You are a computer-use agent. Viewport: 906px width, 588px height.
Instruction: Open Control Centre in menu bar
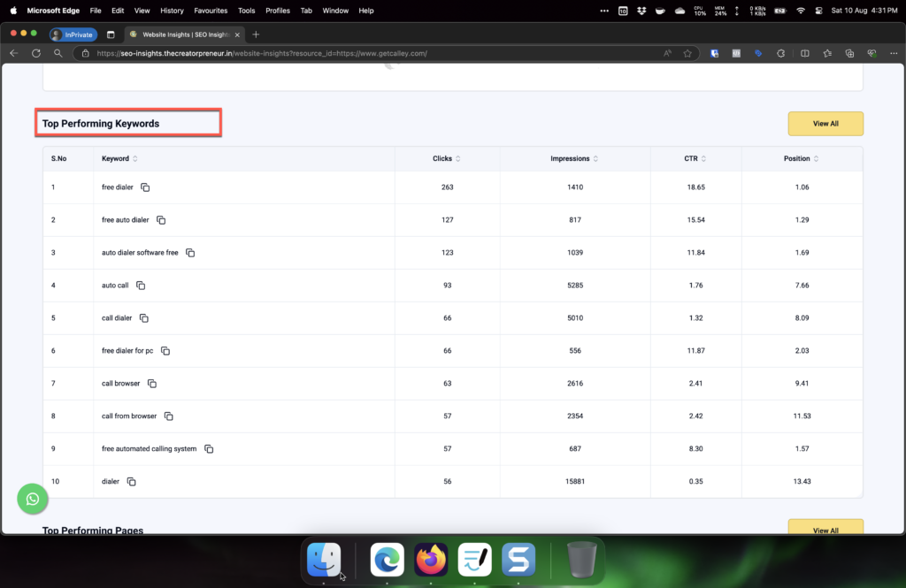818,11
